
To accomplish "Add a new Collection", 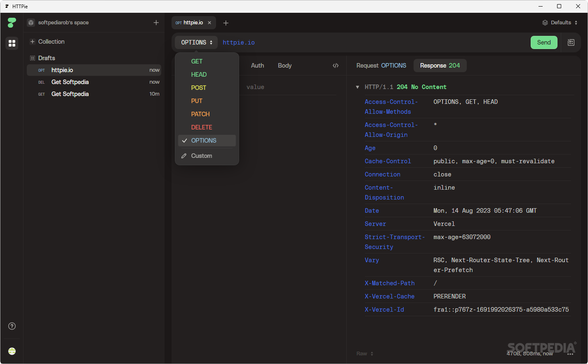I will 51,42.
